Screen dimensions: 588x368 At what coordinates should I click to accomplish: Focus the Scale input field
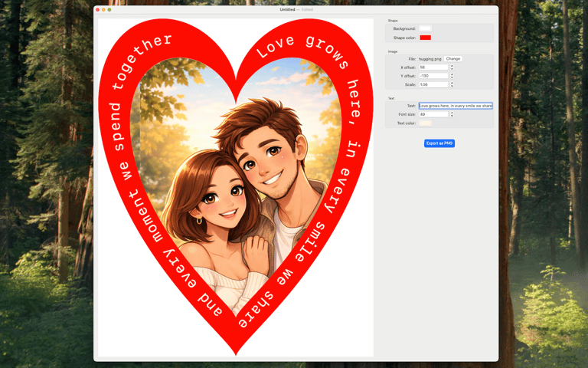coord(433,84)
